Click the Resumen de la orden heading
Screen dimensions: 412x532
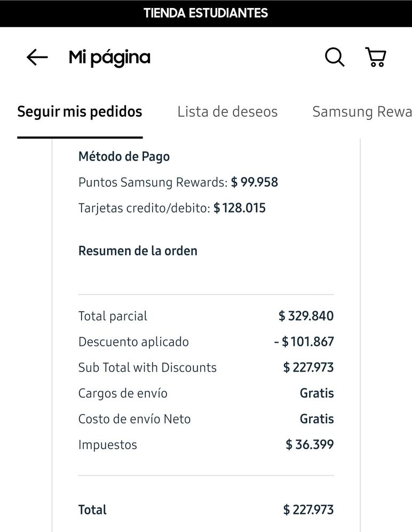[x=138, y=251]
